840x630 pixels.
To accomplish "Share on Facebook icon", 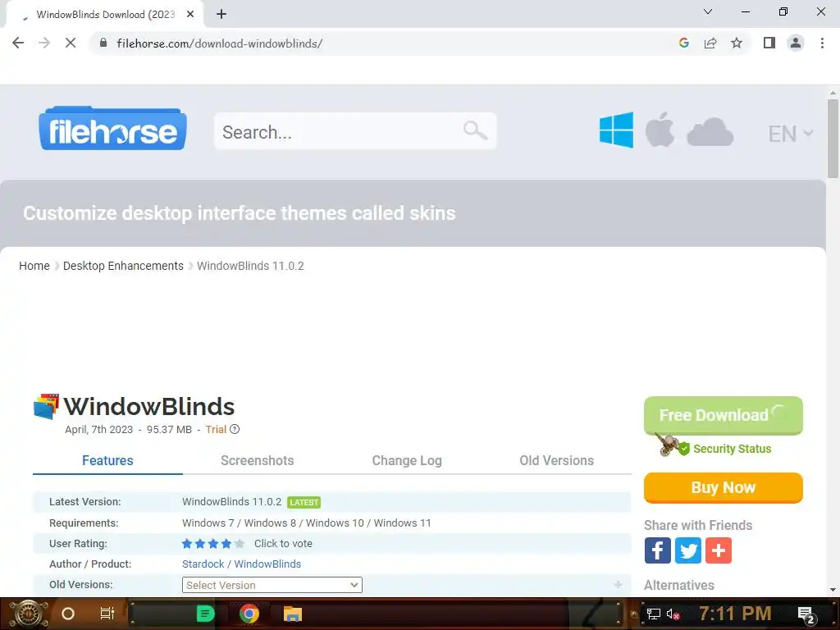I will coord(657,550).
